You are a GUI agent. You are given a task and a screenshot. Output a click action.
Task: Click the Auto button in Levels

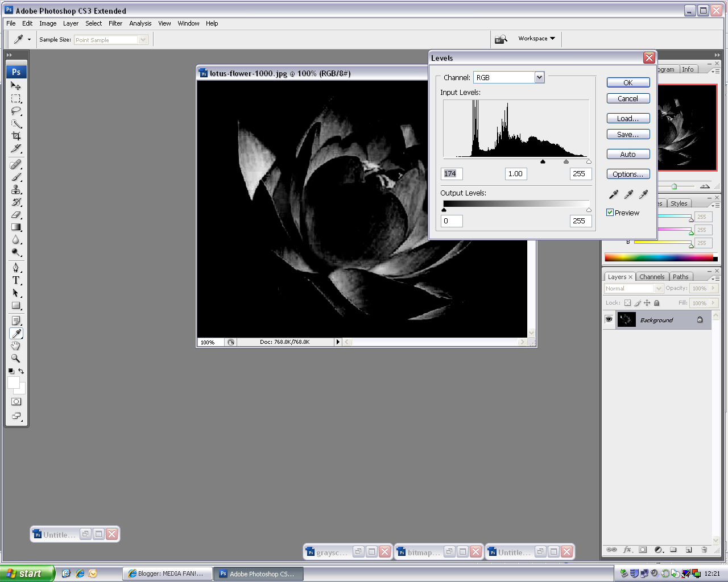coord(628,153)
